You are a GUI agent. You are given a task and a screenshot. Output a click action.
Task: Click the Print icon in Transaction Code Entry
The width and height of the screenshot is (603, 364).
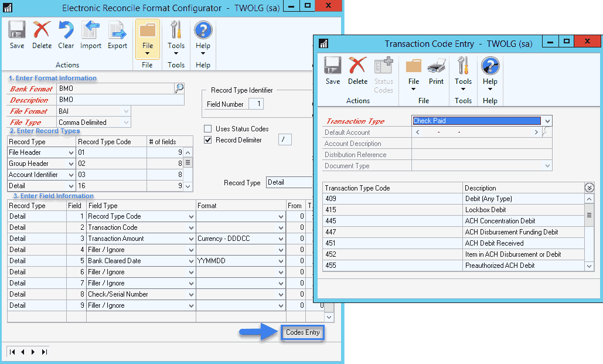click(436, 71)
